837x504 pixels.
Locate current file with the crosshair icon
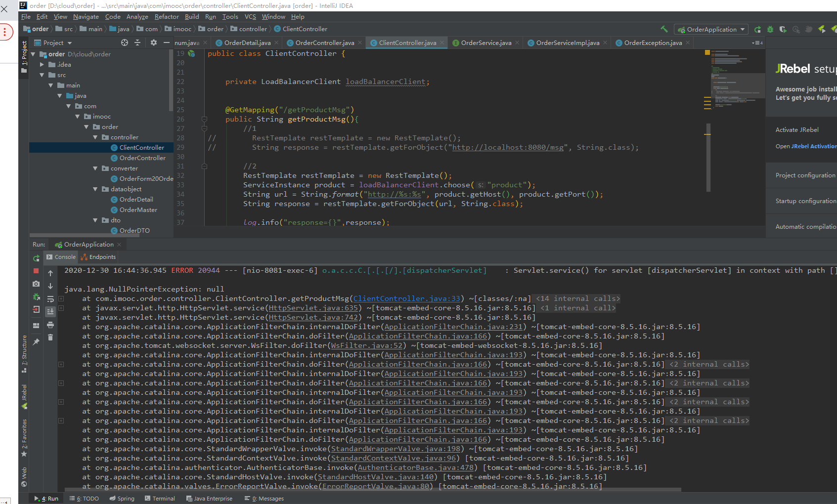[125, 42]
